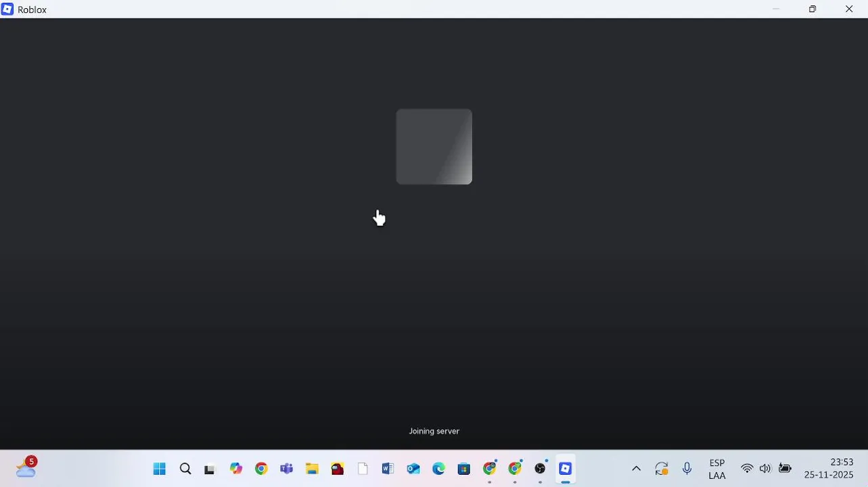
Task: Launch Microsoft Edge from the taskbar
Action: [x=438, y=469]
